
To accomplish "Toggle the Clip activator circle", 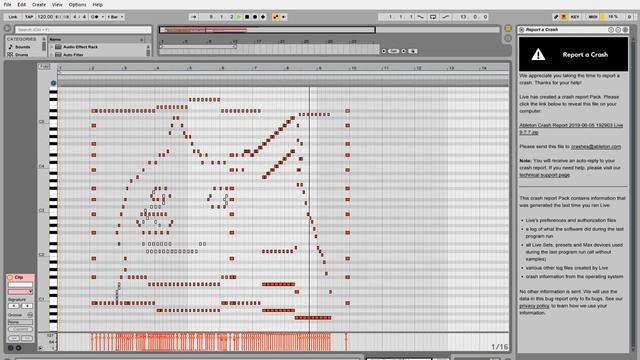I will tap(10, 278).
